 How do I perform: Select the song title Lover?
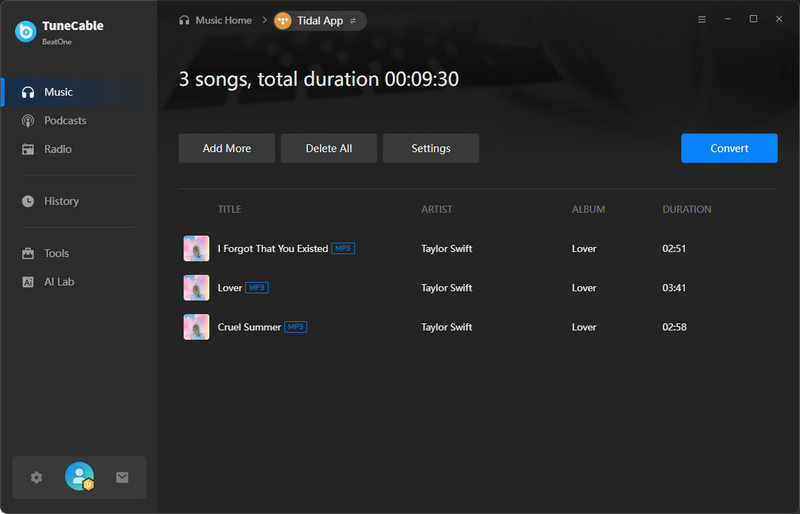pyautogui.click(x=230, y=288)
